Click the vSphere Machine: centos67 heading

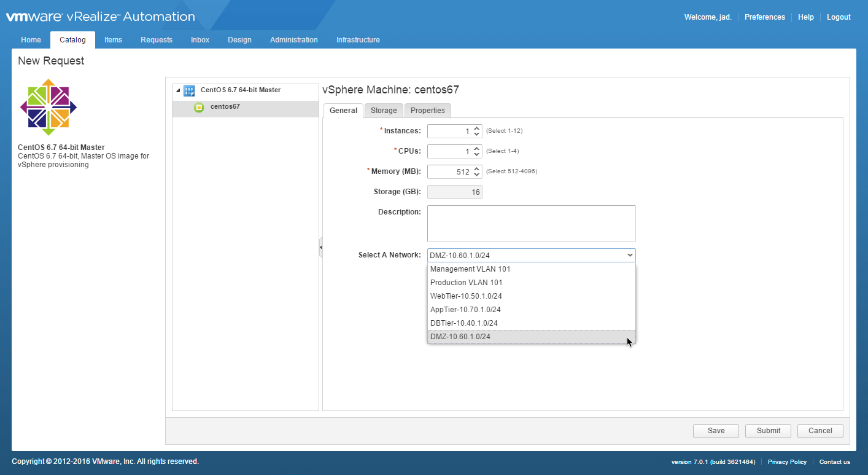click(390, 90)
